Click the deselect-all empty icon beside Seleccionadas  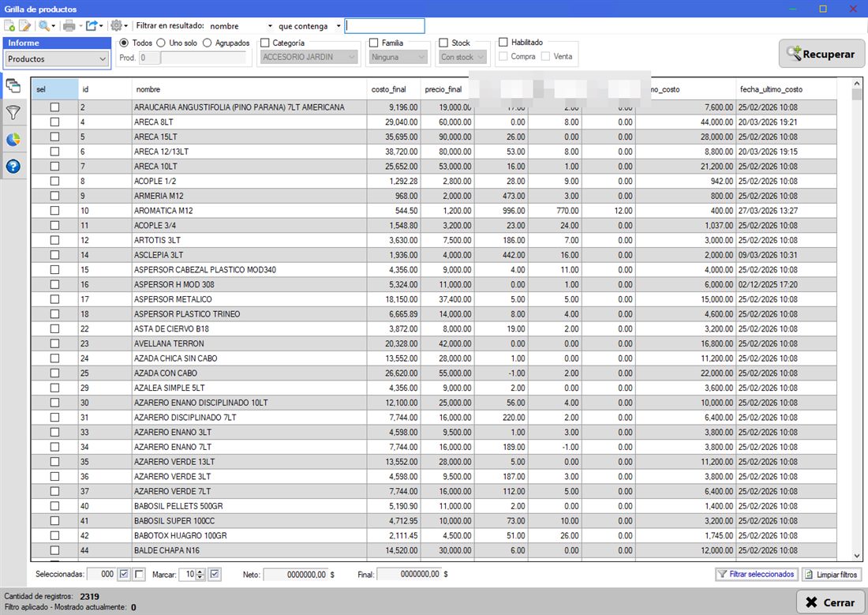tap(139, 575)
